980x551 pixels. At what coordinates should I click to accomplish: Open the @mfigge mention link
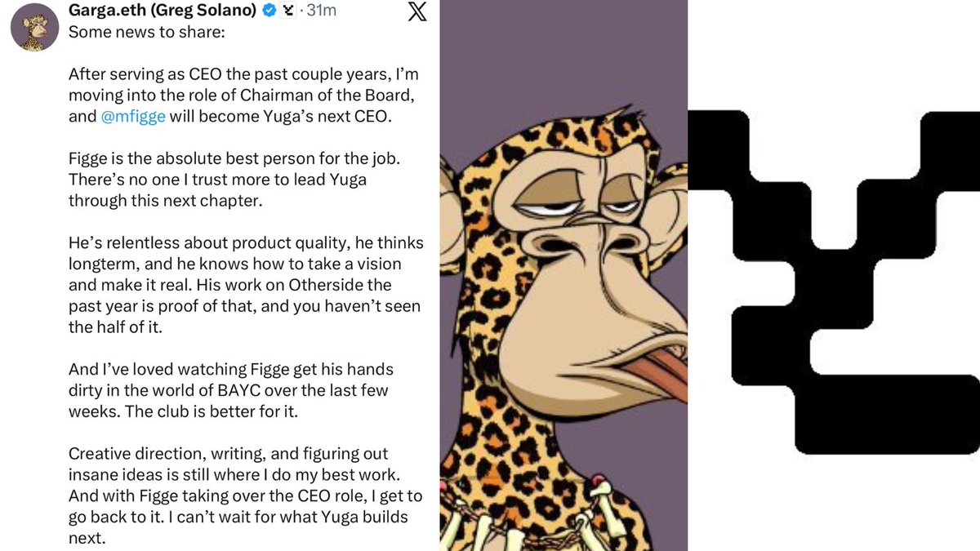tap(133, 116)
